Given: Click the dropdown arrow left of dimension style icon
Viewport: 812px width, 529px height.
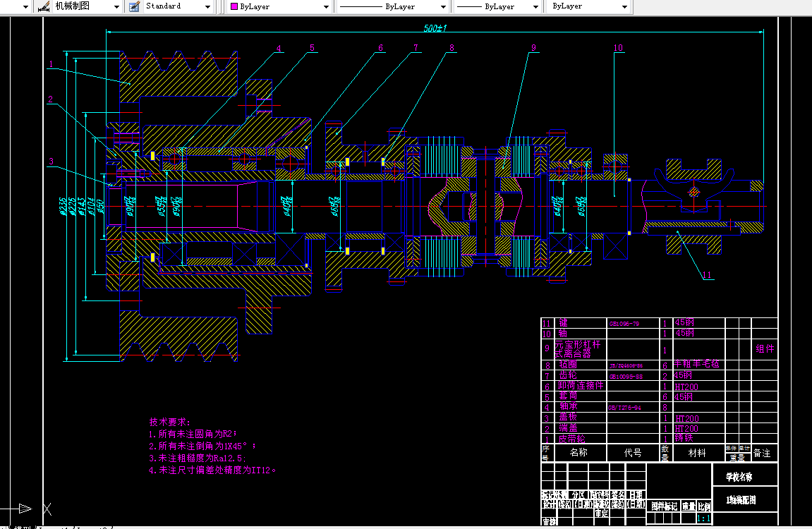Looking at the screenshot, I should [x=25, y=7].
